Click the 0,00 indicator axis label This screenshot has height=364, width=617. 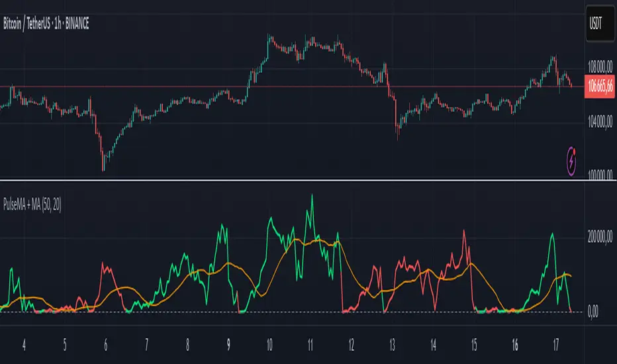(593, 311)
